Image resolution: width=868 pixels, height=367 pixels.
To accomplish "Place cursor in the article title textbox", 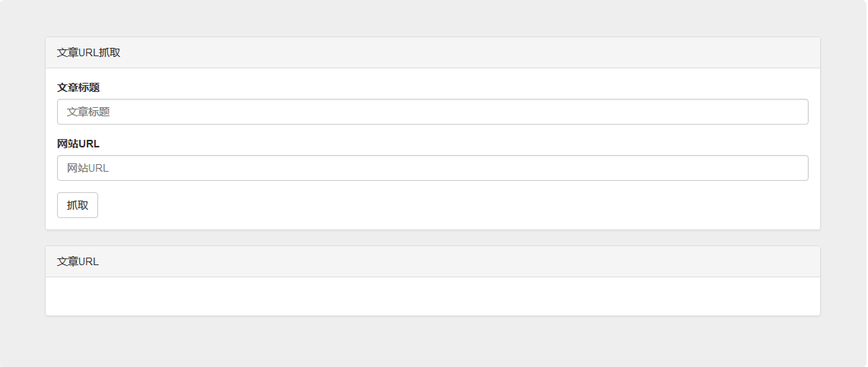I will pyautogui.click(x=432, y=112).
